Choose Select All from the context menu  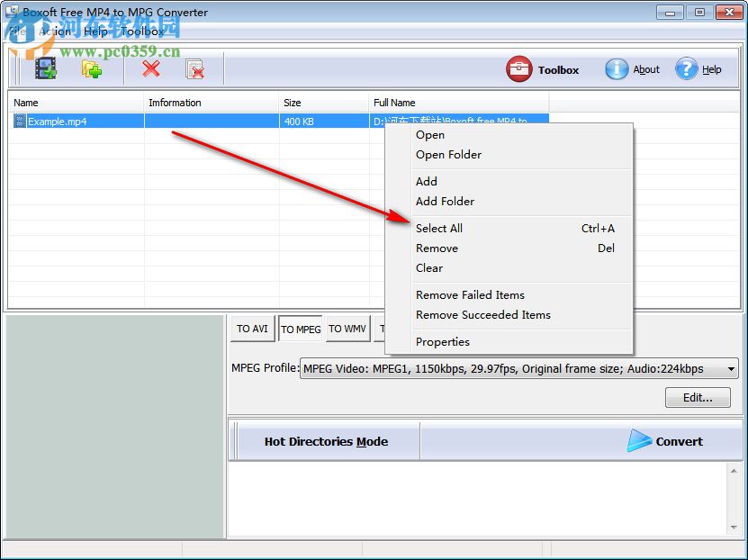pyautogui.click(x=439, y=228)
